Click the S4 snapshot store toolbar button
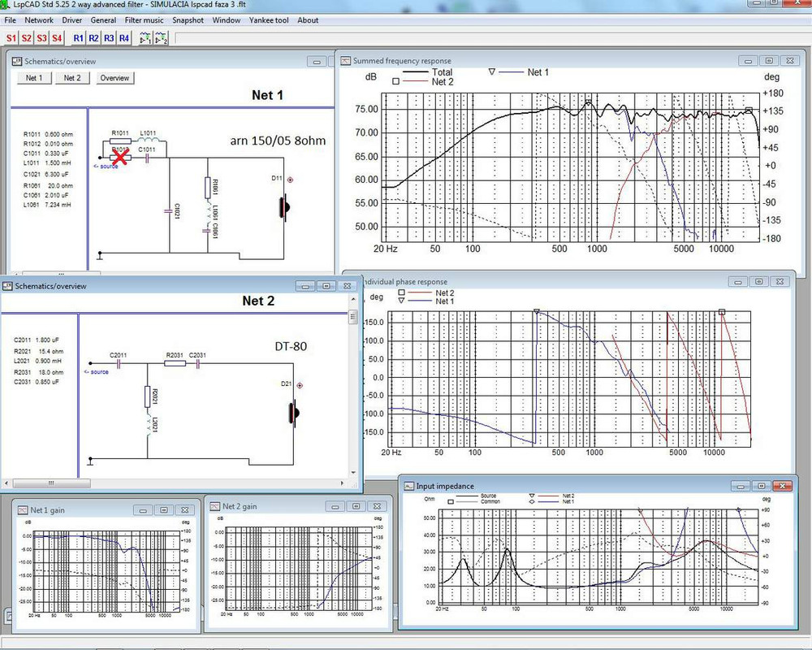This screenshot has height=650, width=812. click(57, 38)
